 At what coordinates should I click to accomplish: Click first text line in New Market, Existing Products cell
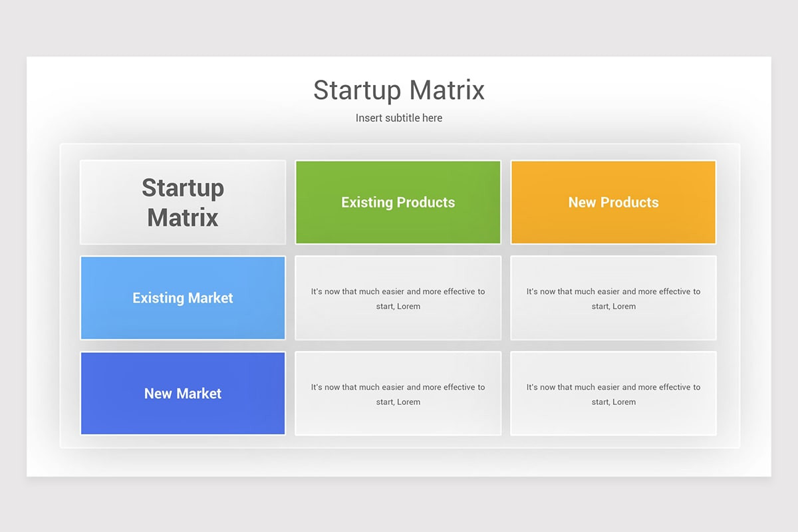click(x=398, y=387)
